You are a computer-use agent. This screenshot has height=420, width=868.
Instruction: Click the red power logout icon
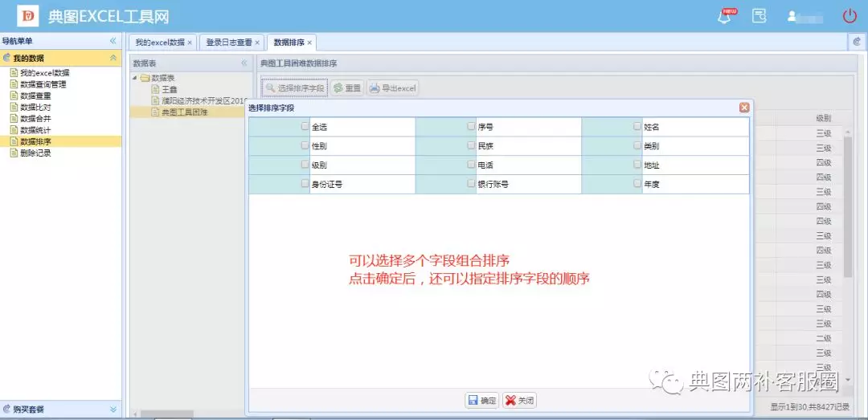pos(850,16)
